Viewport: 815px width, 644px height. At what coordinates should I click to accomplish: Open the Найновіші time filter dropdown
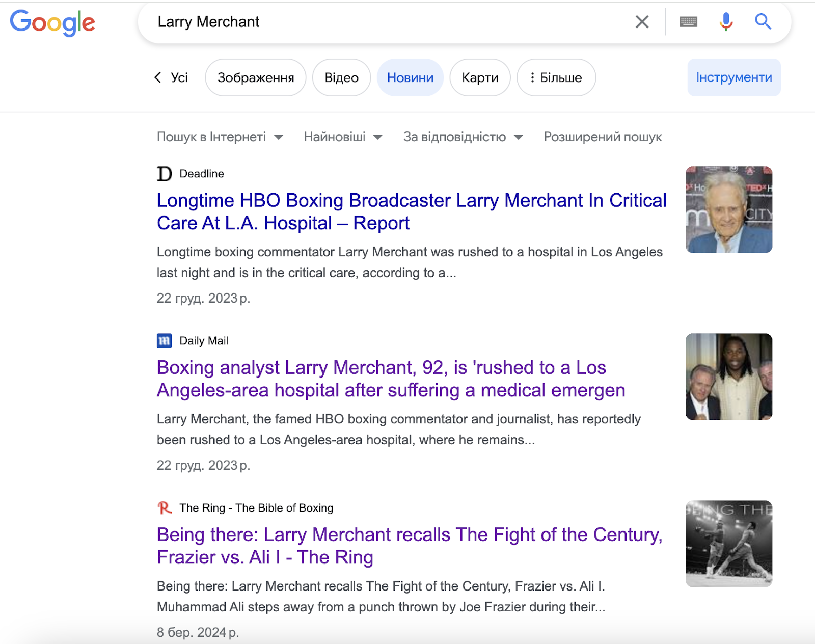click(343, 137)
